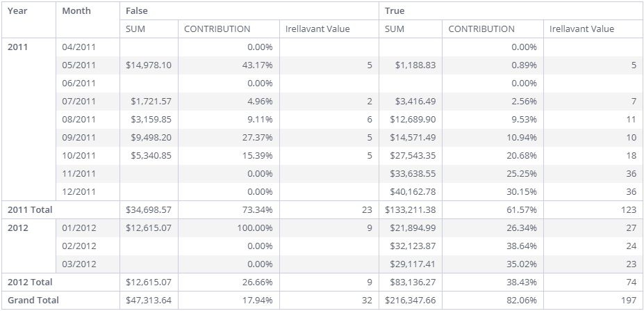Select the 82.06% grand total contribution

521,300
